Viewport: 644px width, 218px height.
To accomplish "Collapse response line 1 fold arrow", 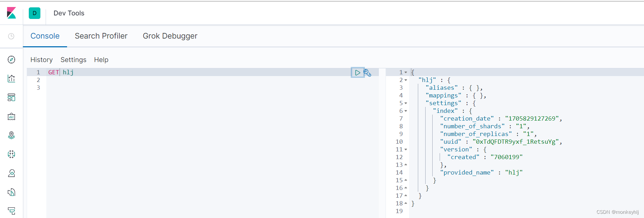I will click(406, 73).
